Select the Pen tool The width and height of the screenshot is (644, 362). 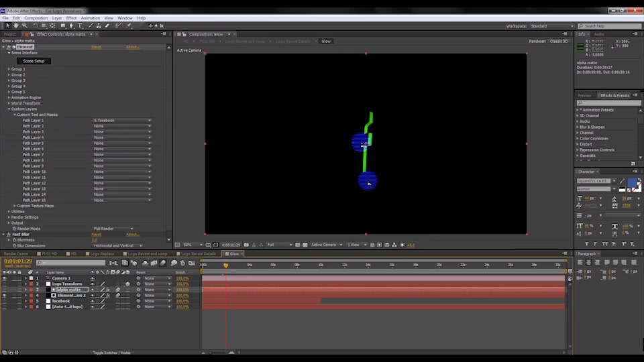71,26
